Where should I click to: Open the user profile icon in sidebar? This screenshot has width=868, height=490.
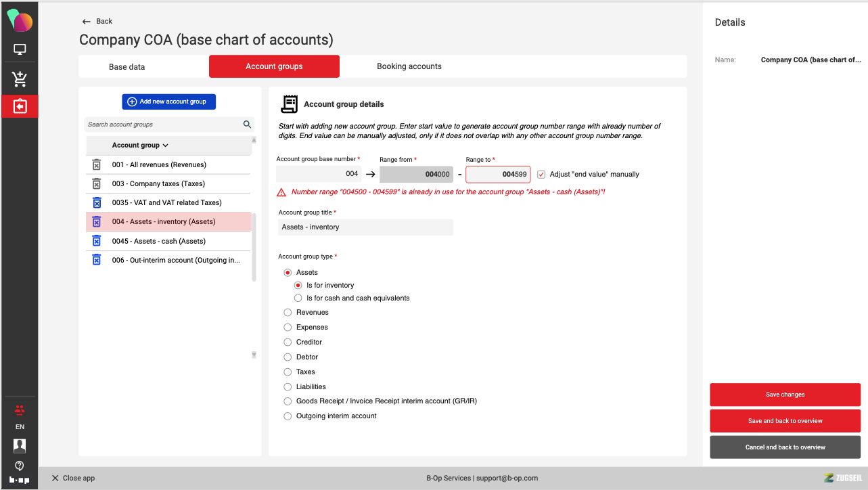coord(20,445)
